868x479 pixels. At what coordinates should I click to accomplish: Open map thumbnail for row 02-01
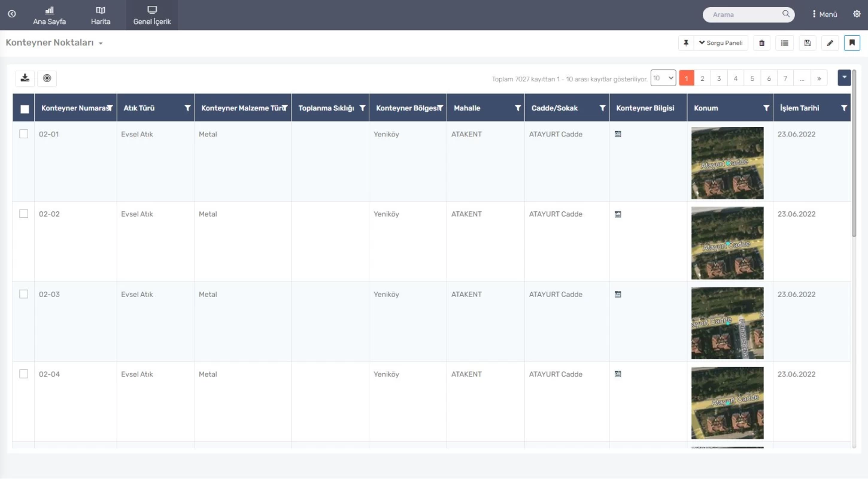pyautogui.click(x=727, y=163)
